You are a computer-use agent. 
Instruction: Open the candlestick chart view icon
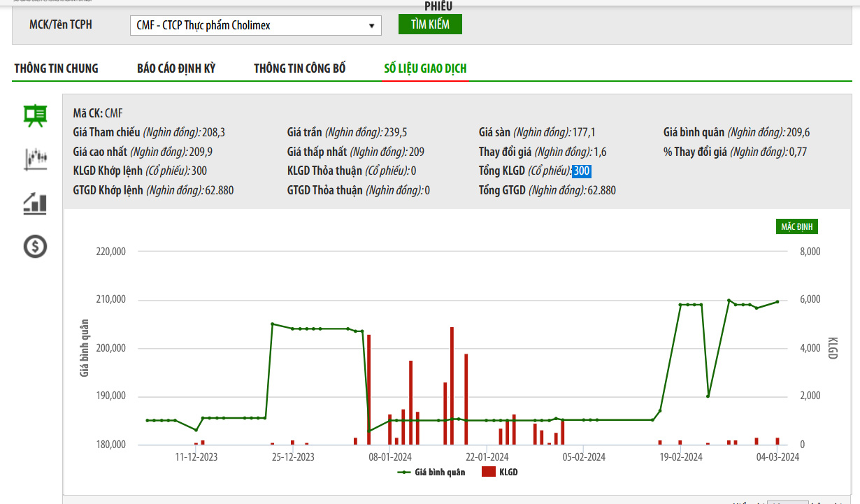click(35, 159)
